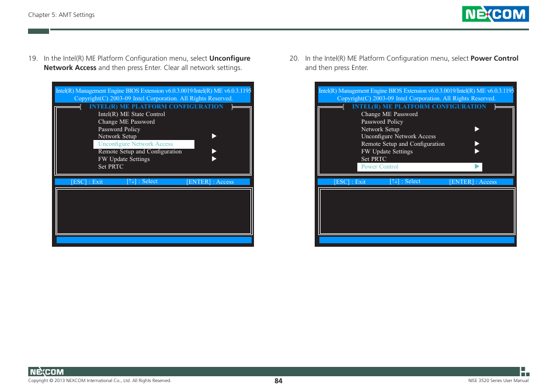Expand FW Update Settings arrow in left screen

coord(214,159)
